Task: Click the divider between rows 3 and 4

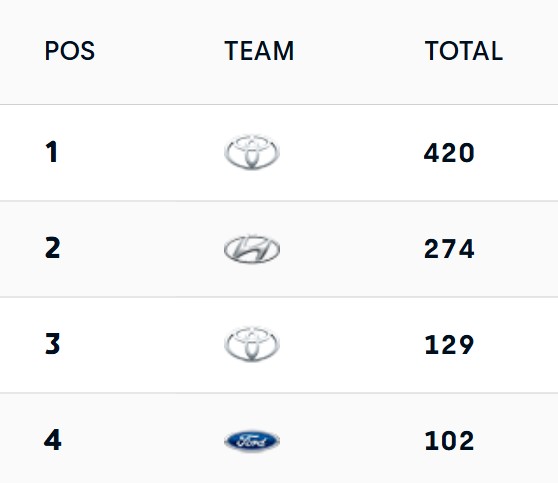Action: click(x=279, y=393)
